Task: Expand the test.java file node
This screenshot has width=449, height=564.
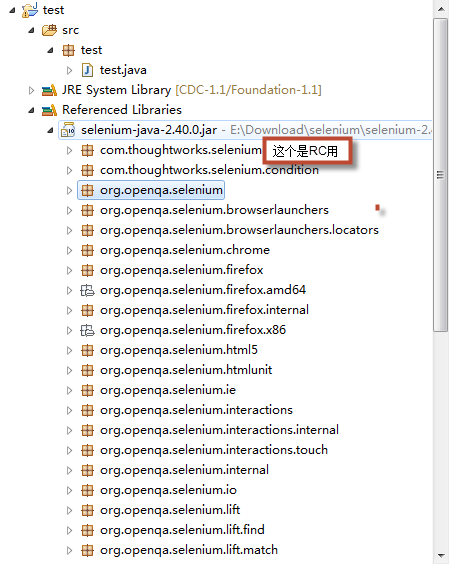Action: click(x=69, y=70)
